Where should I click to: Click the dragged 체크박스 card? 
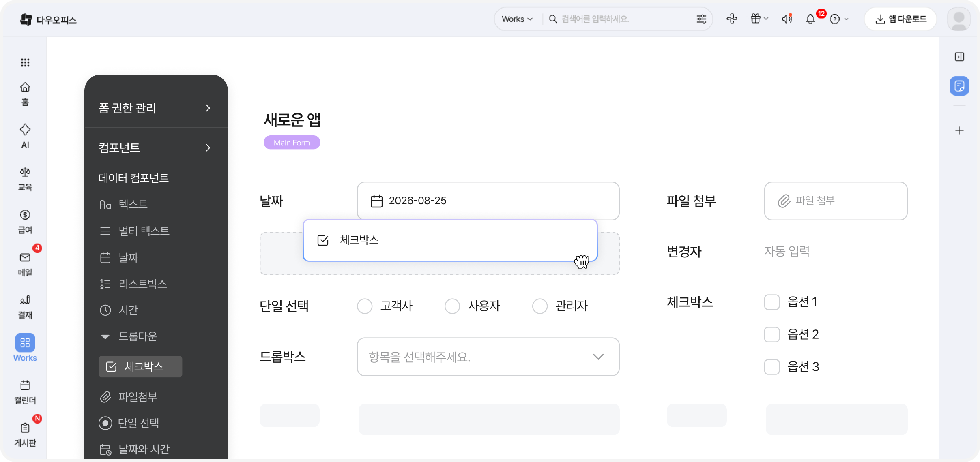[450, 240]
